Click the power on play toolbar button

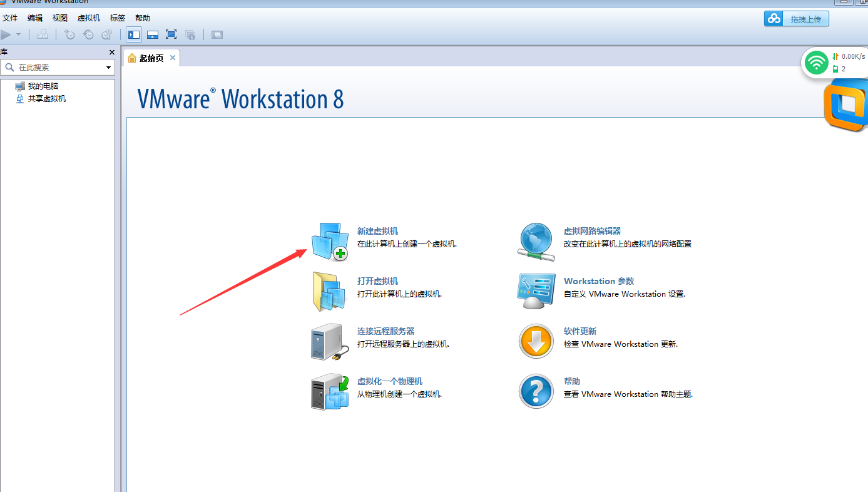tap(6, 34)
